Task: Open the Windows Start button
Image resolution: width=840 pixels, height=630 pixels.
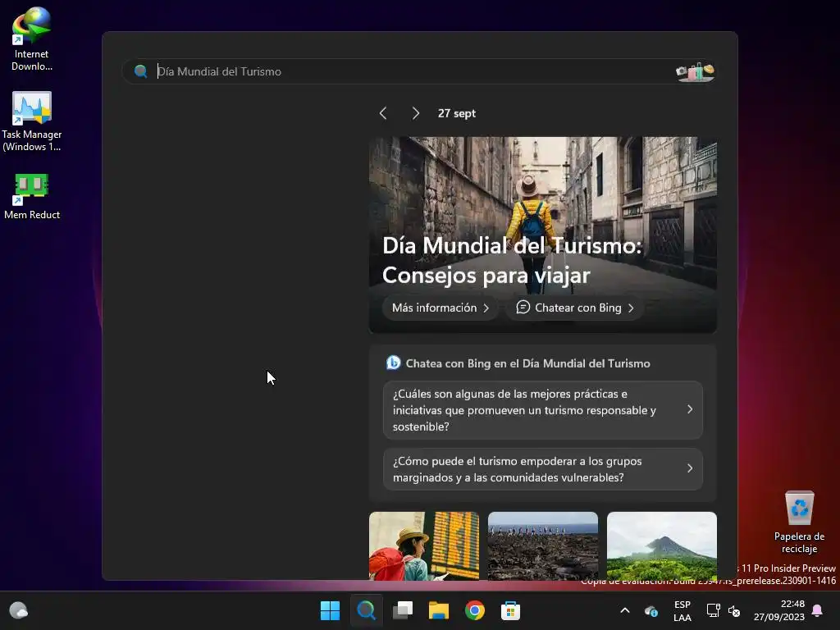Action: 330,610
